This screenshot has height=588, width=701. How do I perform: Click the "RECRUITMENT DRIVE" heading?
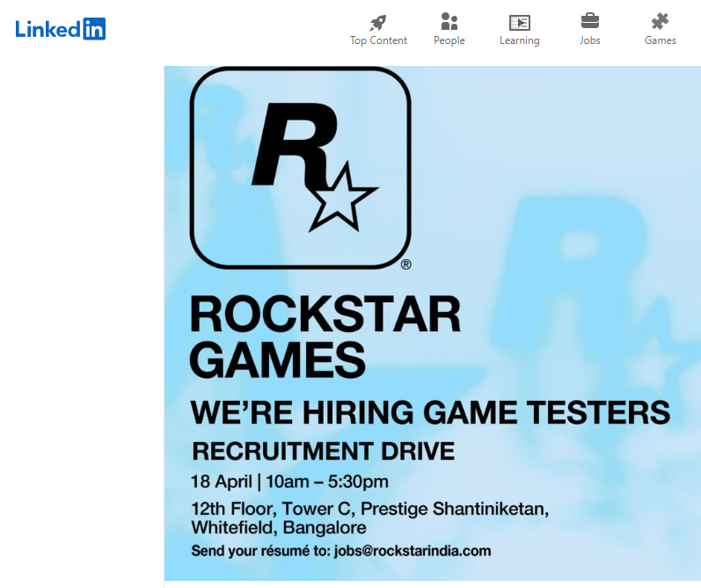(x=323, y=452)
